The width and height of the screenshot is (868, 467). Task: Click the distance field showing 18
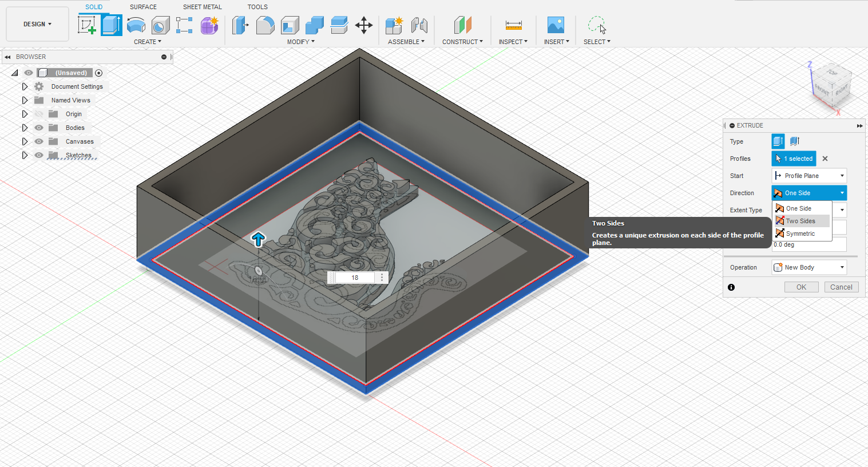[355, 278]
